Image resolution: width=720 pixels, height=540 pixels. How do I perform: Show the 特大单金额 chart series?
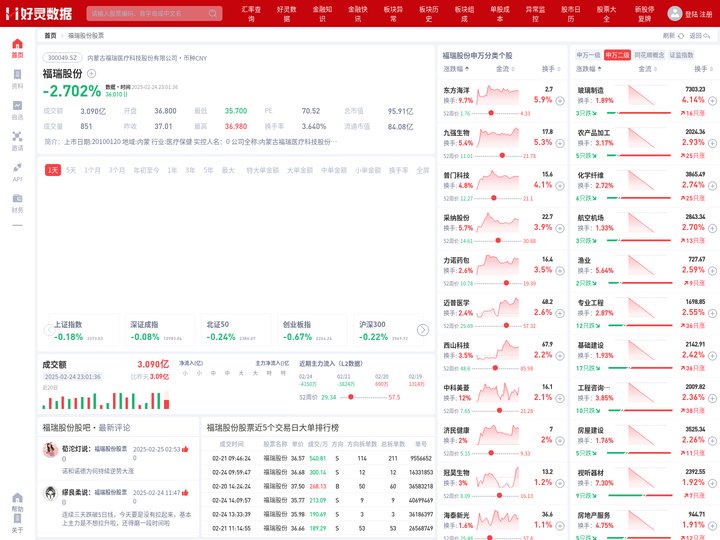263,170
